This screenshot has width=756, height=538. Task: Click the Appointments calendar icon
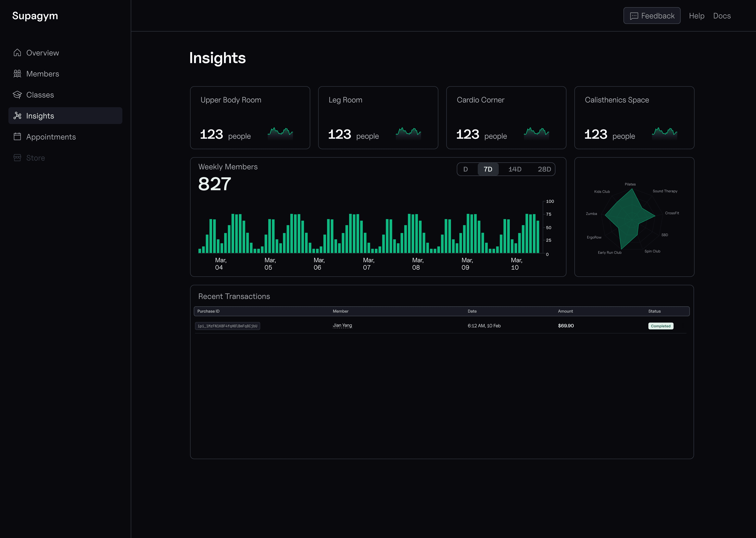17,137
